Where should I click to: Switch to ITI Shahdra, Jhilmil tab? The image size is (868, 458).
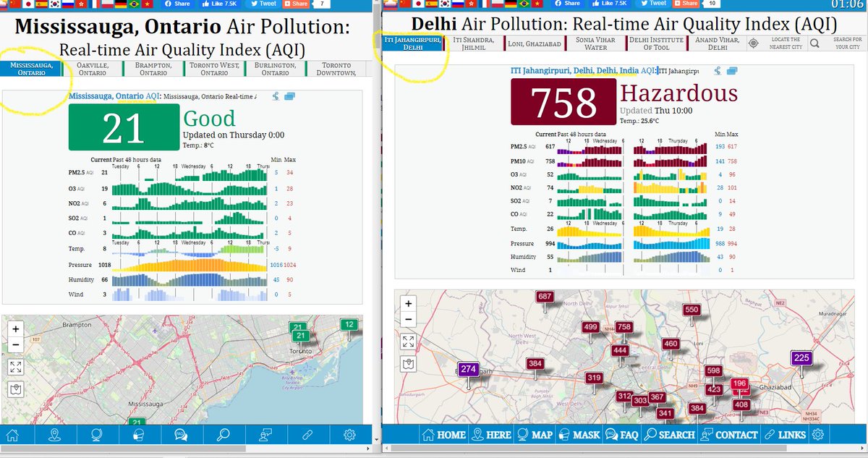click(474, 43)
